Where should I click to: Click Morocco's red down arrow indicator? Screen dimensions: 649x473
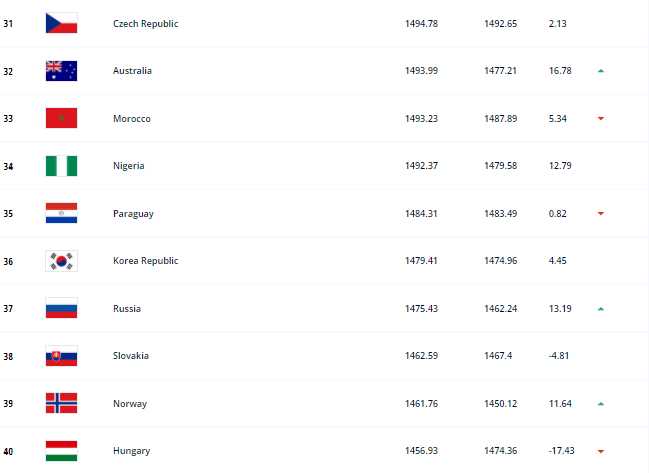point(601,118)
